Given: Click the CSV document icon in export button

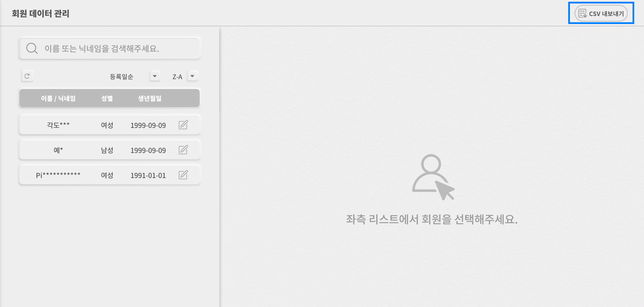Looking at the screenshot, I should point(582,13).
